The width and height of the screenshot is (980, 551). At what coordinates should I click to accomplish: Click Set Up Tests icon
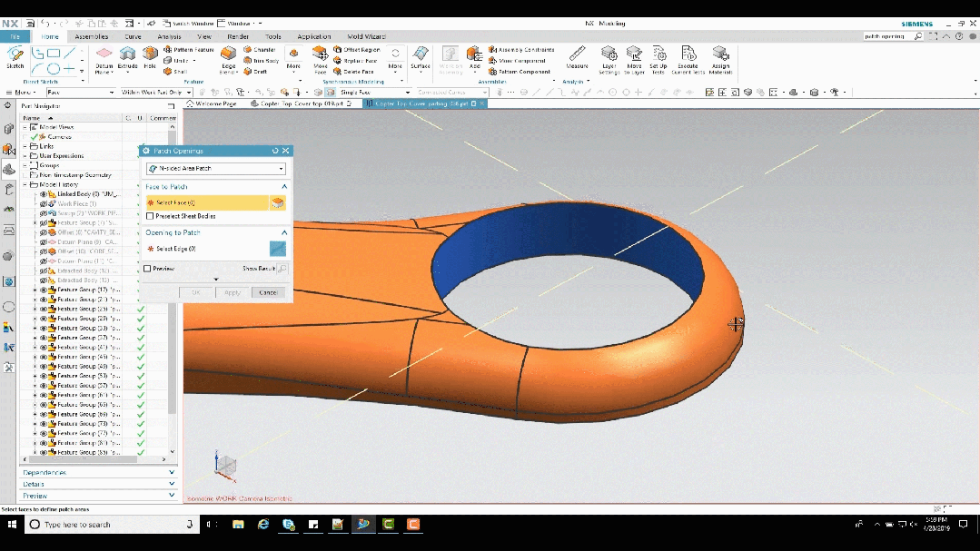[x=658, y=60]
